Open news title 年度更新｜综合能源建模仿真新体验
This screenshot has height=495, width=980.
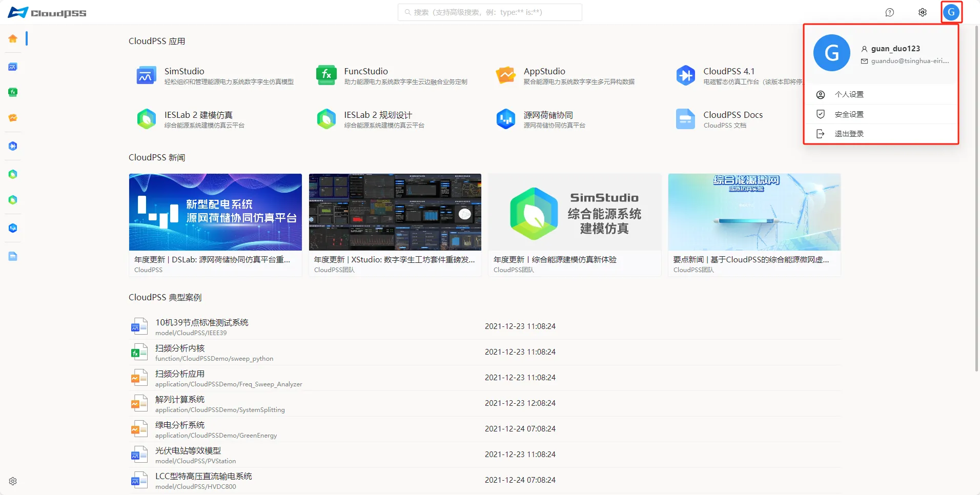point(555,260)
